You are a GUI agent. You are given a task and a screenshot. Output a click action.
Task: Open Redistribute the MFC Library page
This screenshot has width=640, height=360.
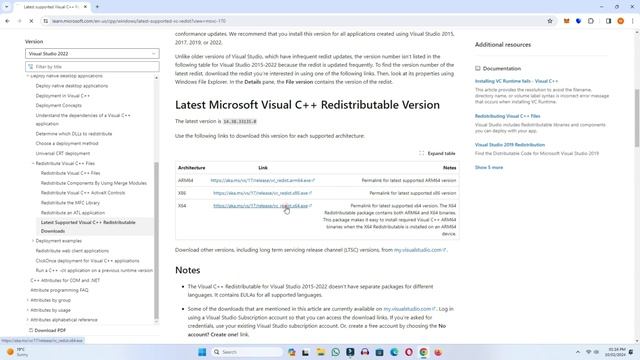(70, 203)
